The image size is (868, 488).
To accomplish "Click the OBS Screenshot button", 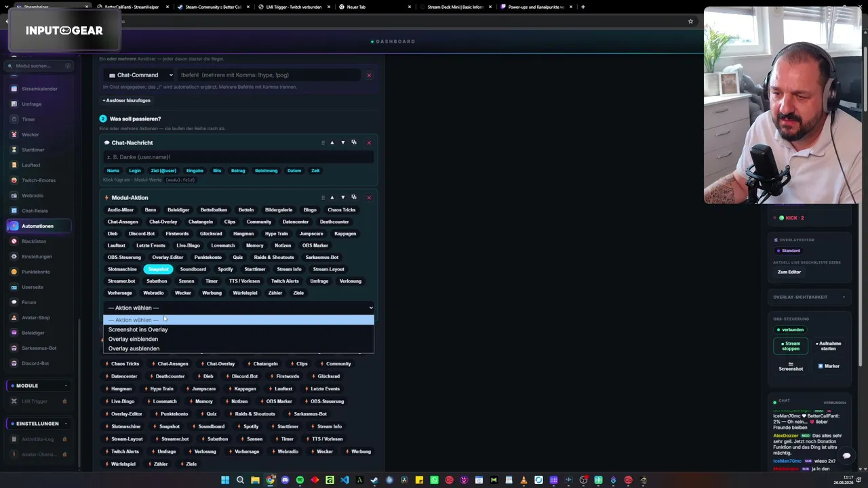I will (791, 366).
